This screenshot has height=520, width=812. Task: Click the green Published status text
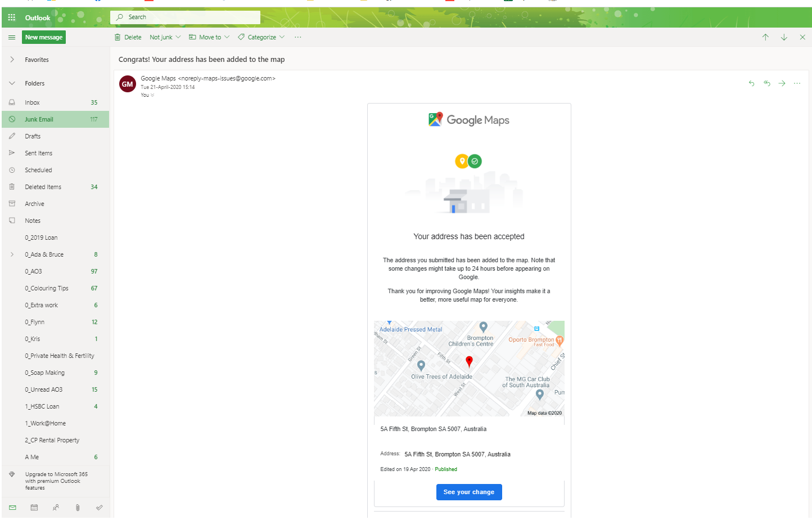(446, 469)
